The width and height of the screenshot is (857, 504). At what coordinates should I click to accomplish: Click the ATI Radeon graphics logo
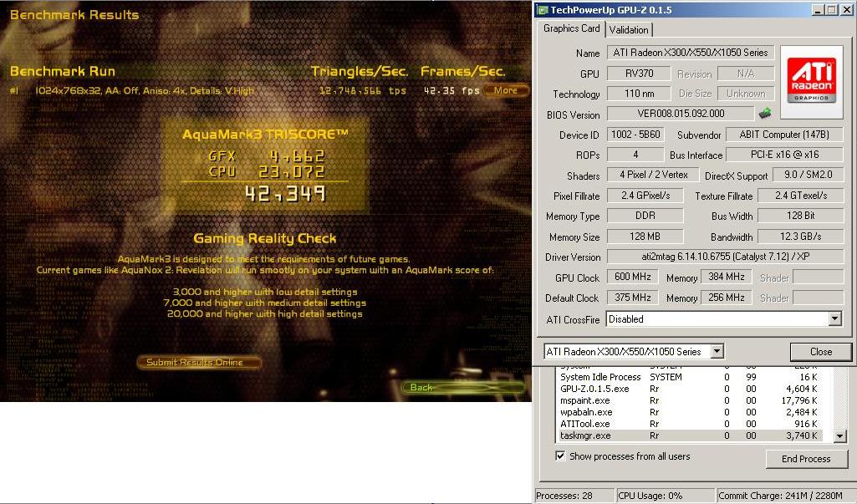(812, 82)
